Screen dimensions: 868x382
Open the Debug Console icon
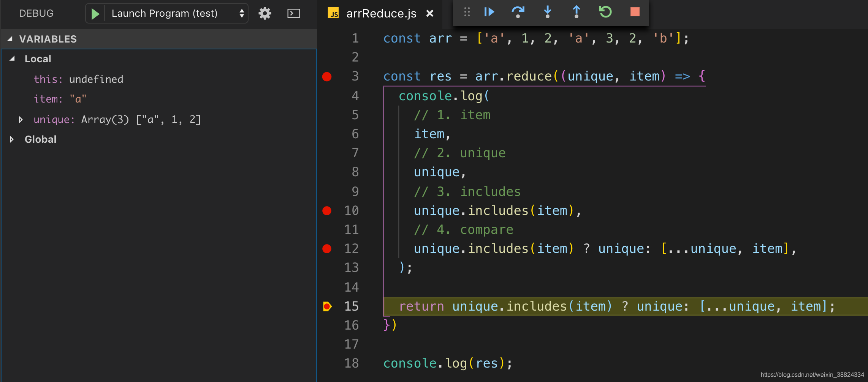pyautogui.click(x=294, y=14)
